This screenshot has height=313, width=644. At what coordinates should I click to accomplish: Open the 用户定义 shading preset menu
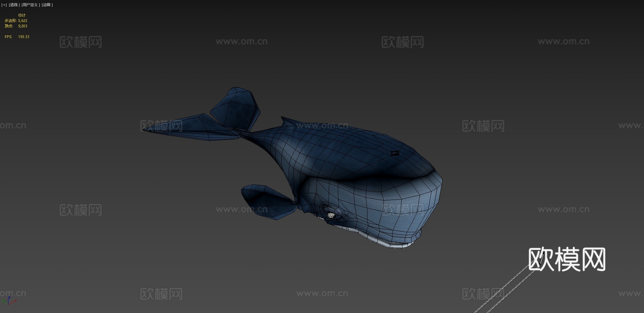(31, 5)
